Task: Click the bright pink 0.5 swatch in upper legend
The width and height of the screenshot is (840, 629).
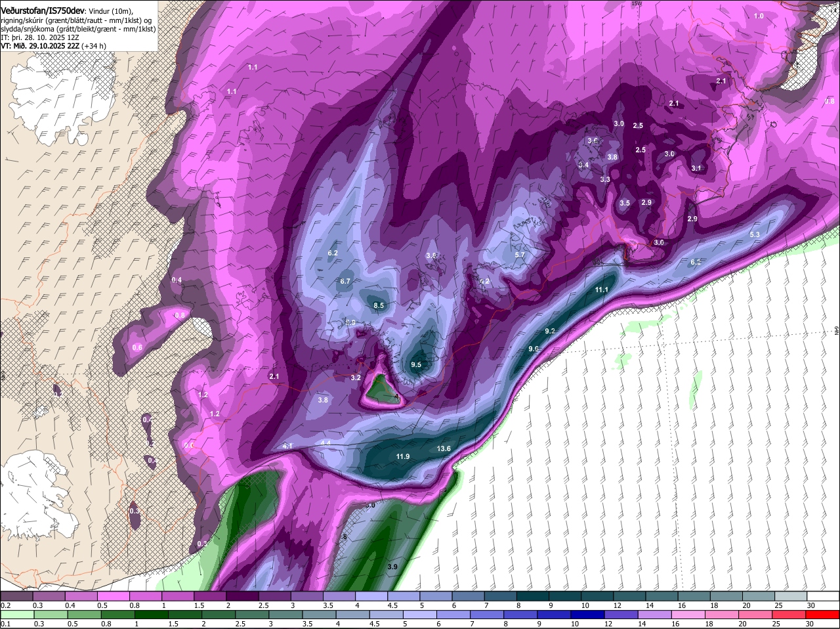Action: pyautogui.click(x=114, y=596)
